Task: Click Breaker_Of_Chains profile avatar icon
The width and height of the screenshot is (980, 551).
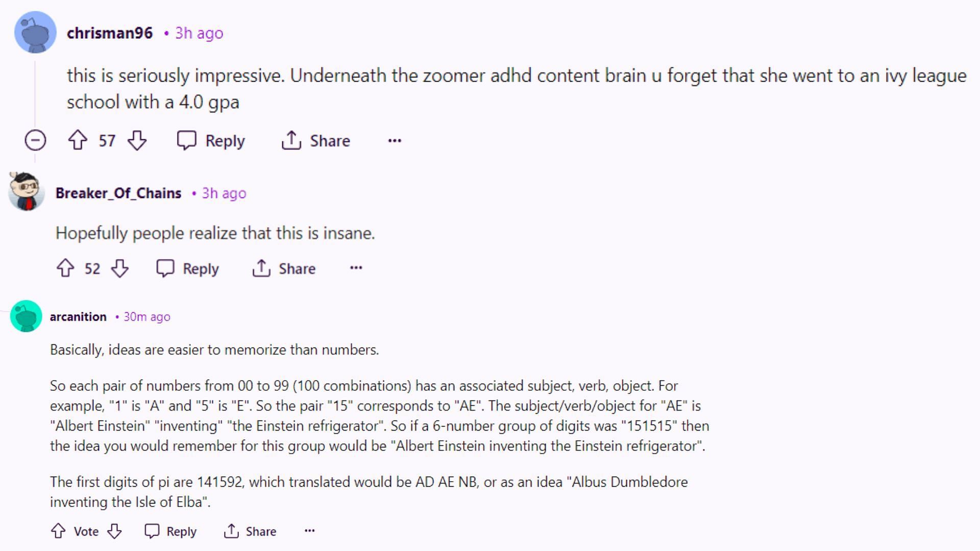Action: 26,192
